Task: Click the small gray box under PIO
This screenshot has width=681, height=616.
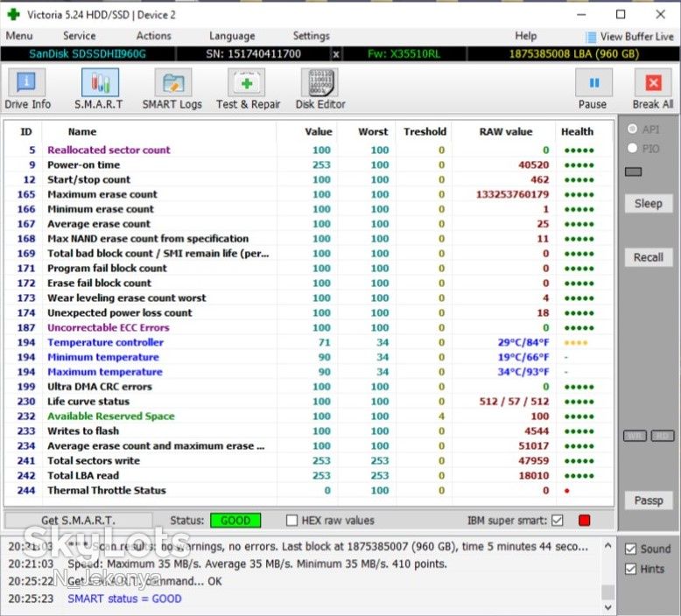Action: 633,171
